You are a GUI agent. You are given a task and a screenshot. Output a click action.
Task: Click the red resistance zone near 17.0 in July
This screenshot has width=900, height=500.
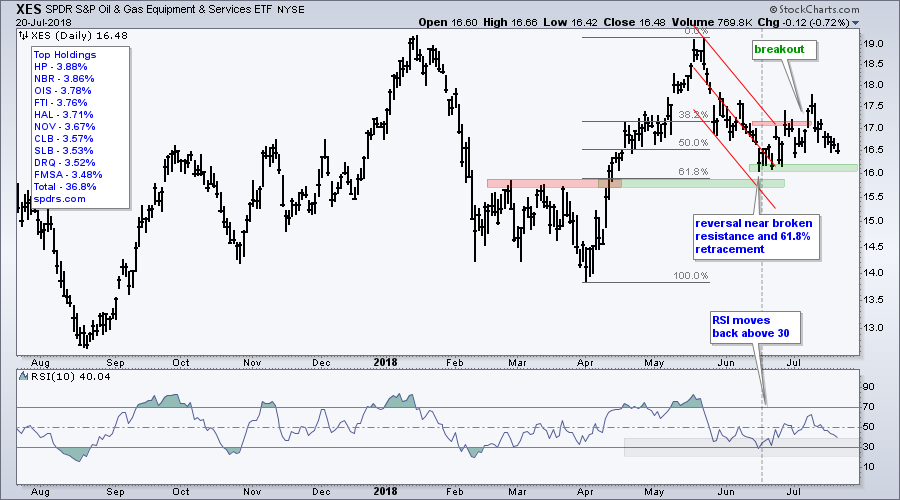coord(781,123)
